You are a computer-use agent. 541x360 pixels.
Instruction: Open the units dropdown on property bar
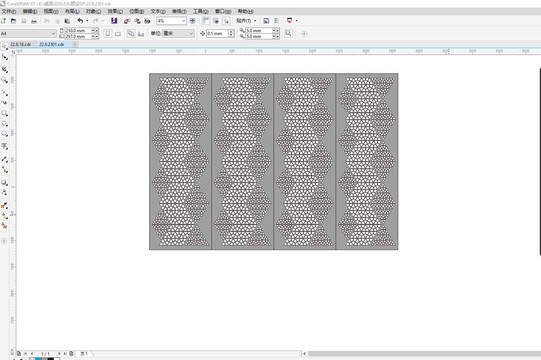[x=191, y=33]
